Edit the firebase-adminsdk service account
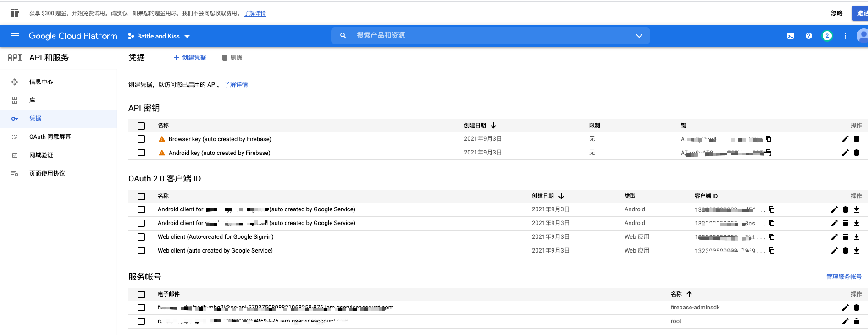Viewport: 868px width, 335px height. pyautogui.click(x=846, y=308)
